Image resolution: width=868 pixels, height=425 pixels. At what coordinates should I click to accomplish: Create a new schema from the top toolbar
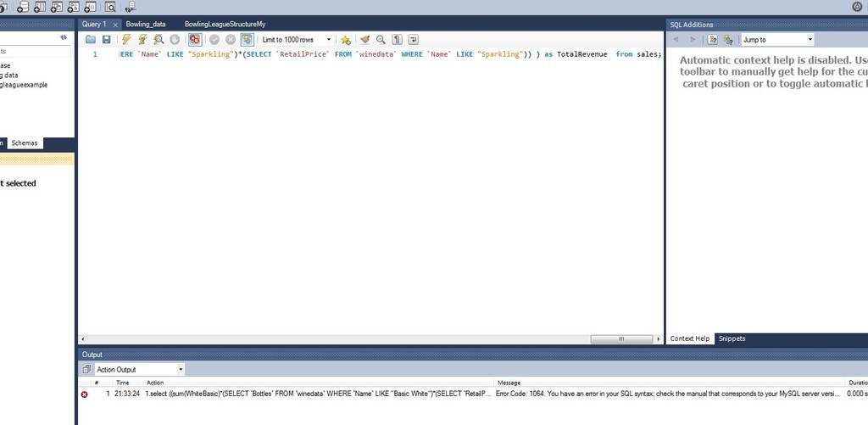[23, 7]
